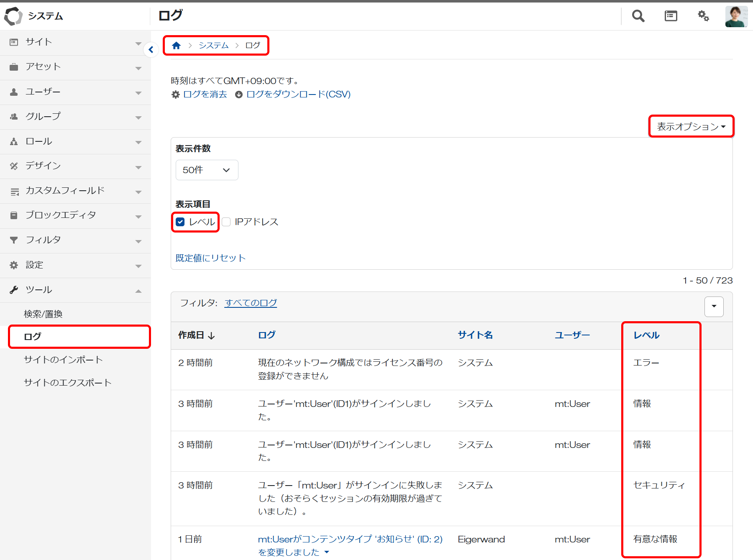
Task: Click the サイト menu icon in the sidebar
Action: coord(14,42)
